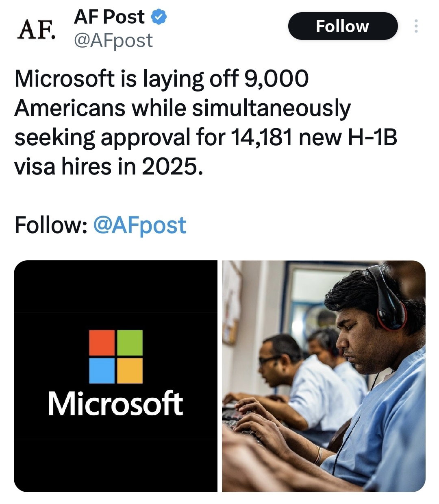Click the green square in Microsoft logo
This screenshot has width=439, height=504.
click(x=130, y=343)
